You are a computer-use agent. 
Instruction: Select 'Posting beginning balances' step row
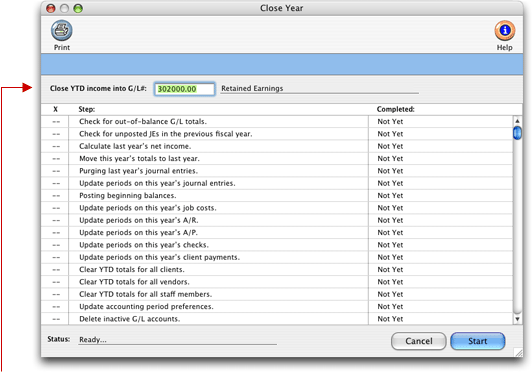pos(277,196)
